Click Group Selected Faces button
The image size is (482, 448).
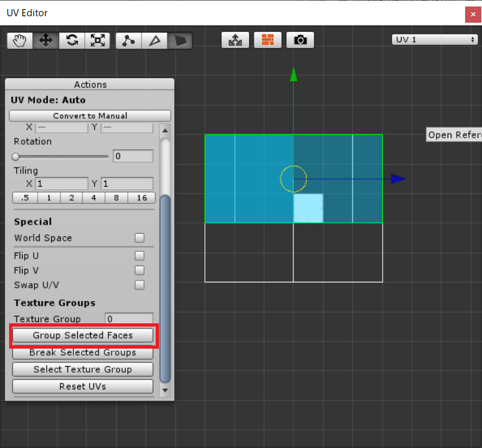82,335
